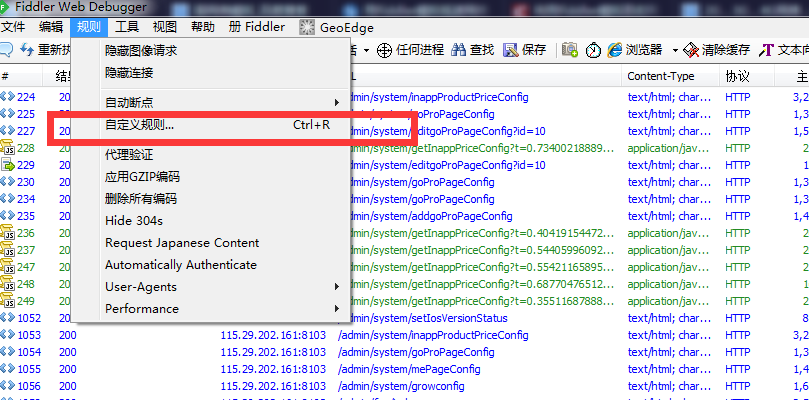
Task: Click JS script icon of session 228
Action: pyautogui.click(x=7, y=148)
